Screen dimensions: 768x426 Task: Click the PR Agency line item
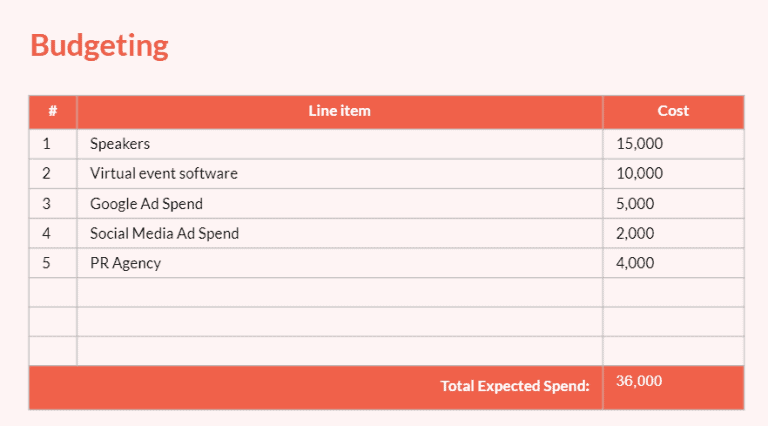point(125,264)
